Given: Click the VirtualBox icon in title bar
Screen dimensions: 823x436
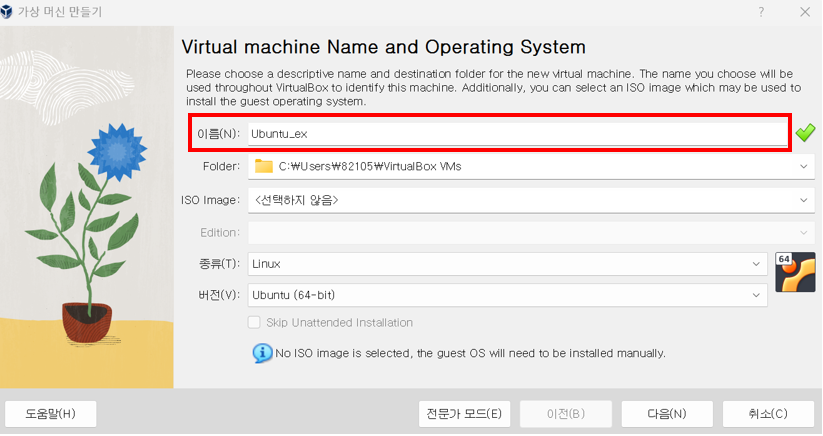Looking at the screenshot, I should tap(6, 12).
